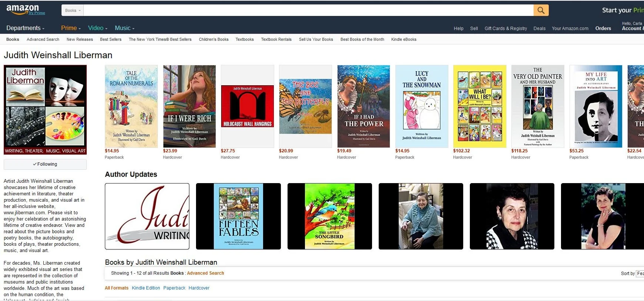Filter results by Kindle Edition format
The image size is (644, 301).
pos(146,288)
